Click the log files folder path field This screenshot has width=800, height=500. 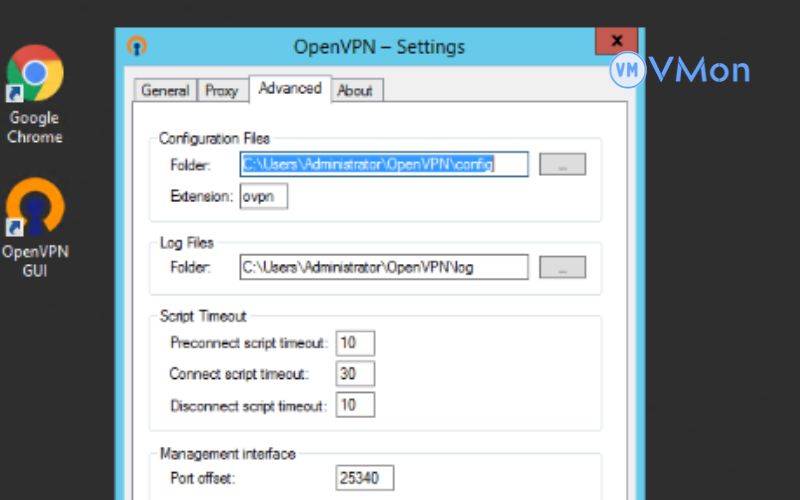coord(383,267)
